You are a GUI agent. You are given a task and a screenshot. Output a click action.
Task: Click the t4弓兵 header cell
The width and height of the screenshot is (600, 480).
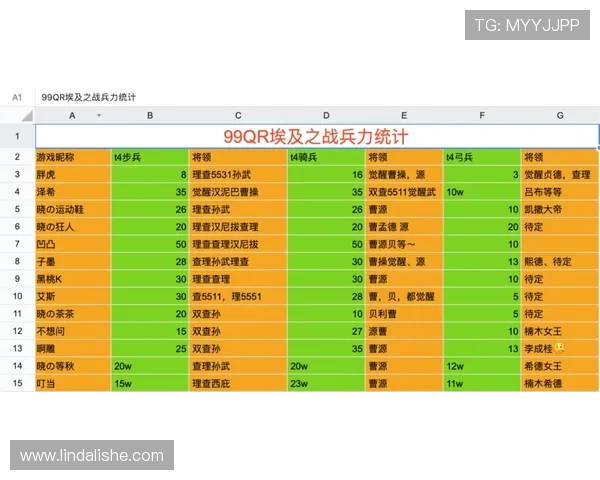click(482, 157)
